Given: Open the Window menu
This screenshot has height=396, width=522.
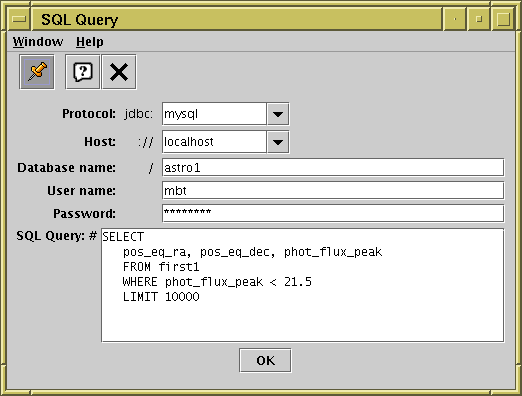Looking at the screenshot, I should [x=38, y=42].
